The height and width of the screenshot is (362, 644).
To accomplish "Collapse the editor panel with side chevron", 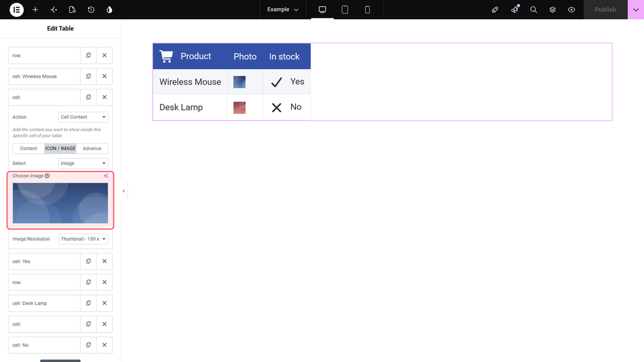I will click(124, 191).
